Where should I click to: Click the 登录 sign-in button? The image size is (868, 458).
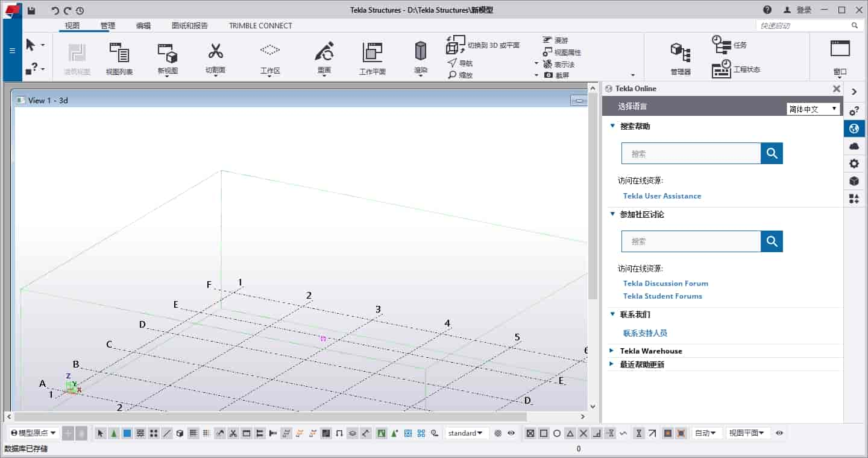[x=797, y=10]
